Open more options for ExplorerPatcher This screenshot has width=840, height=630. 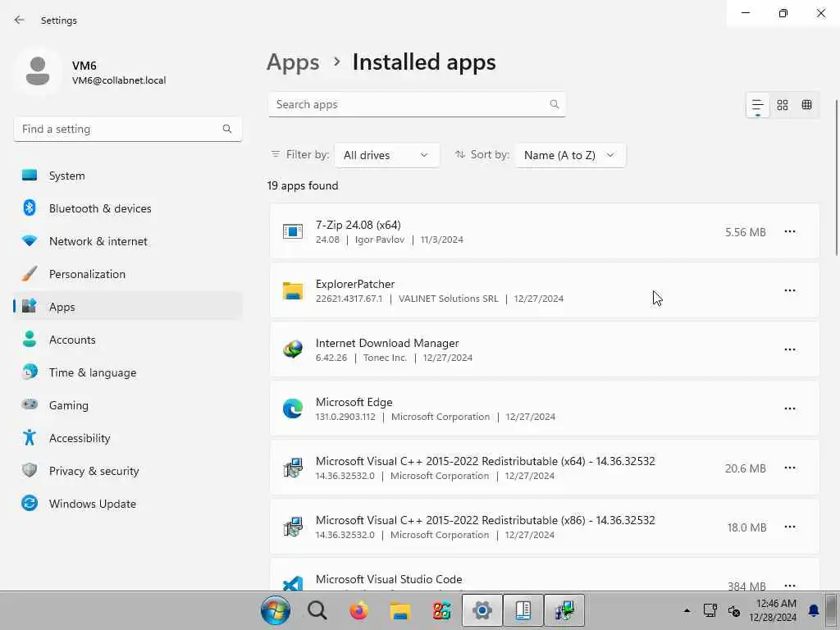[x=790, y=291]
